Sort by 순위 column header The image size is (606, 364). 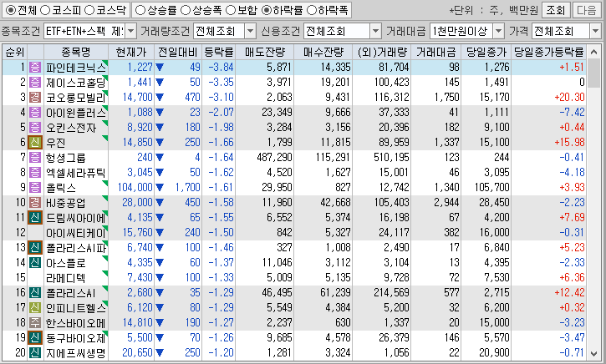(x=15, y=52)
